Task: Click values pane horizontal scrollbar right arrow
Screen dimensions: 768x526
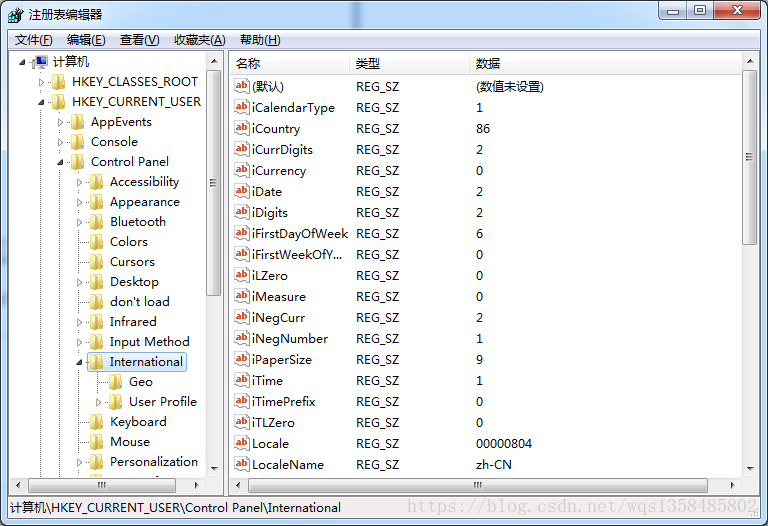Action: point(733,485)
